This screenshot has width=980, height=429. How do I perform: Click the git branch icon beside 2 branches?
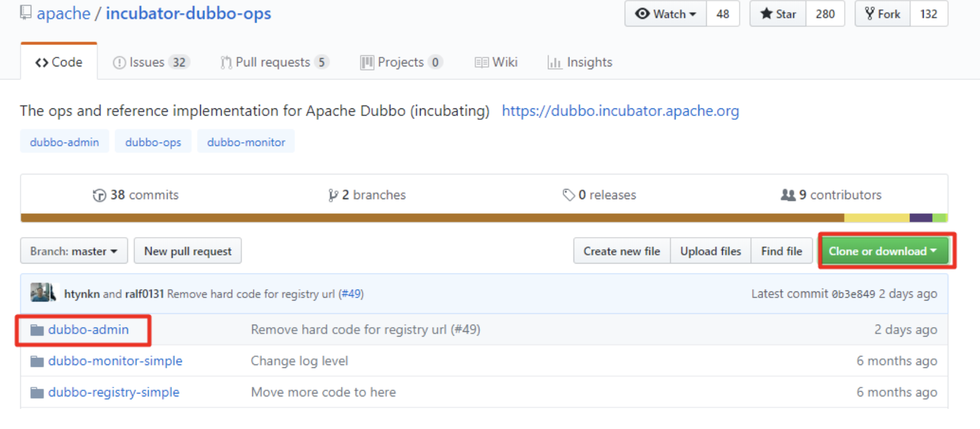333,196
